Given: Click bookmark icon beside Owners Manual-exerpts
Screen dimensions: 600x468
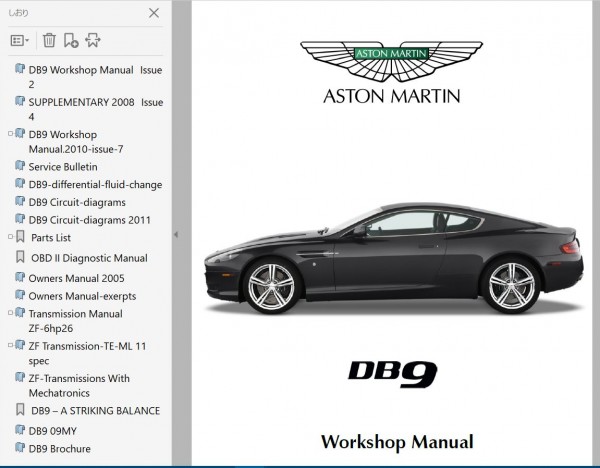Looking at the screenshot, I should [x=20, y=295].
